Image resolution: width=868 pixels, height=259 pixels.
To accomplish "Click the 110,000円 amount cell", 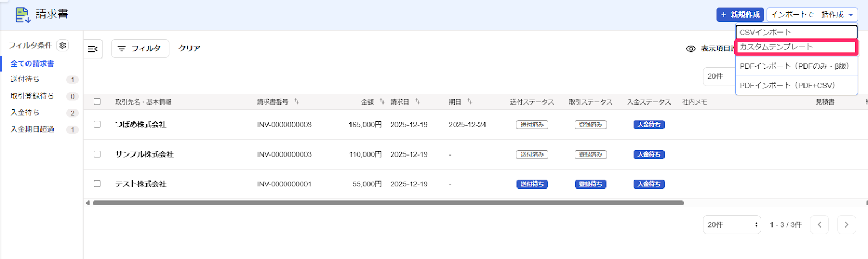I will click(365, 154).
